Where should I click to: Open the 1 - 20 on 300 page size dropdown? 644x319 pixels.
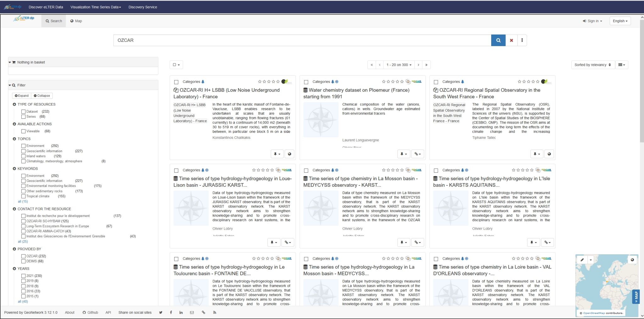[399, 65]
